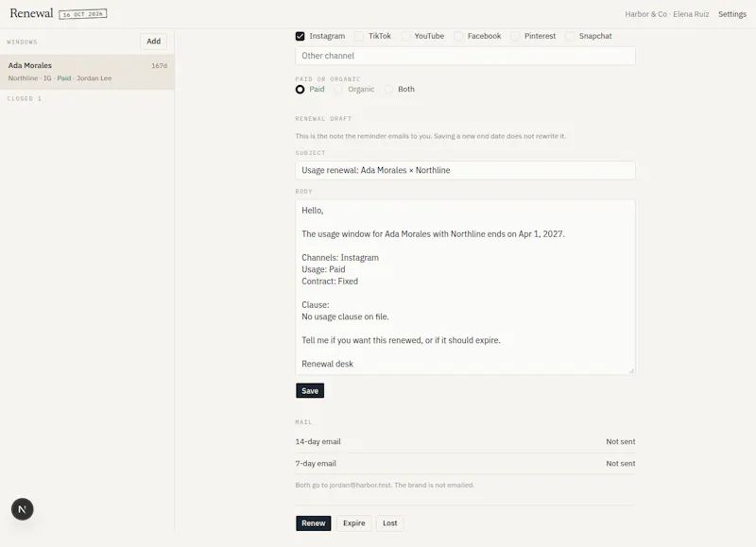The image size is (756, 547).
Task: Click the Renew button
Action: click(x=314, y=522)
